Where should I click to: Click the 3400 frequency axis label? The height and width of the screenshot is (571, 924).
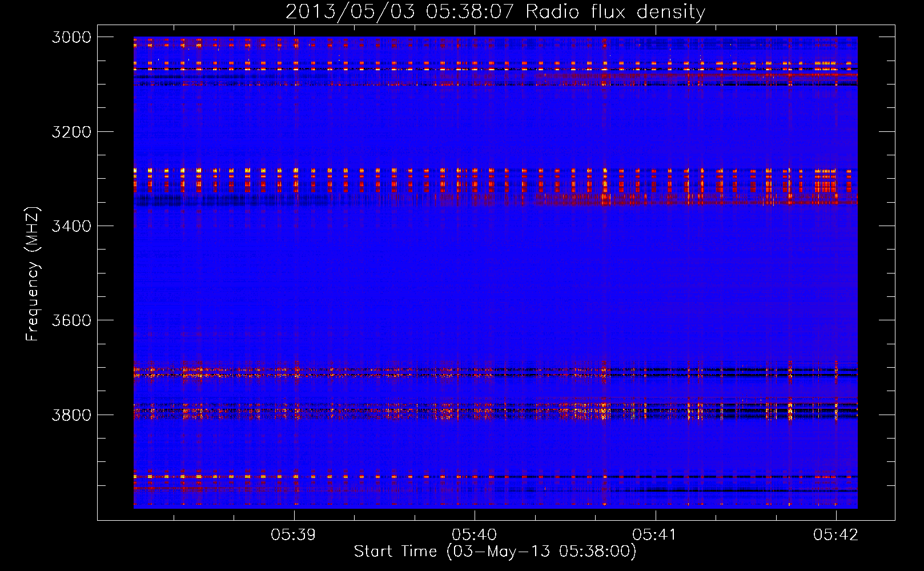pos(71,226)
